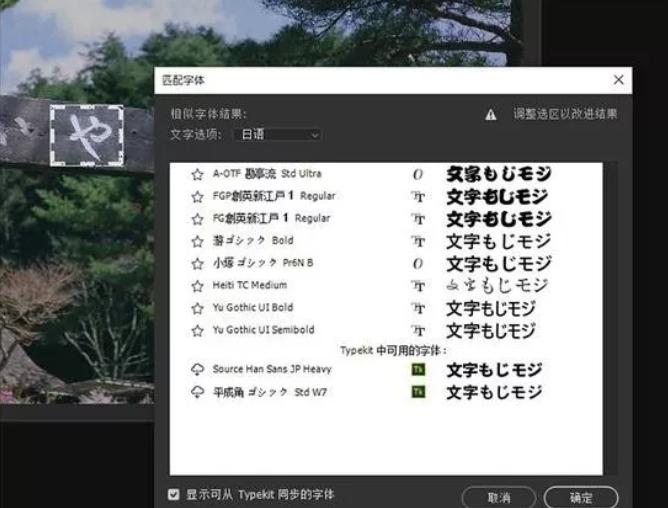Click TrueType icon for 游ゴシック Bold
The width and height of the screenshot is (668, 508).
(x=418, y=241)
